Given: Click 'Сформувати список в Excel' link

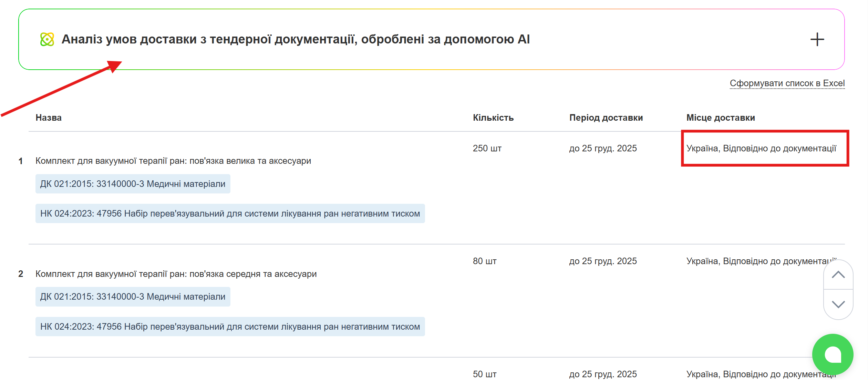Looking at the screenshot, I should [x=787, y=83].
